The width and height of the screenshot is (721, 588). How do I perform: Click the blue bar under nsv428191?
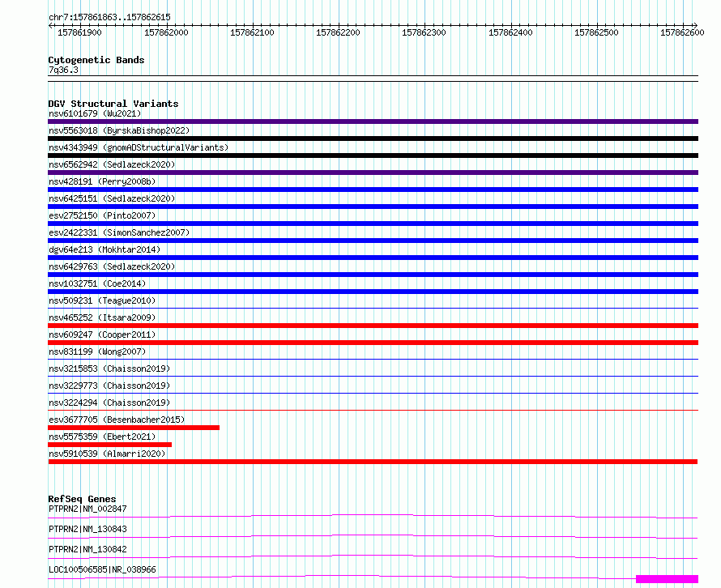(x=373, y=190)
